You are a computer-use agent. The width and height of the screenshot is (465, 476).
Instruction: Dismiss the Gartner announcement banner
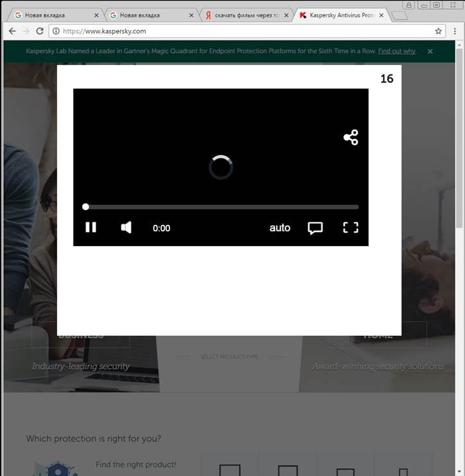430,51
